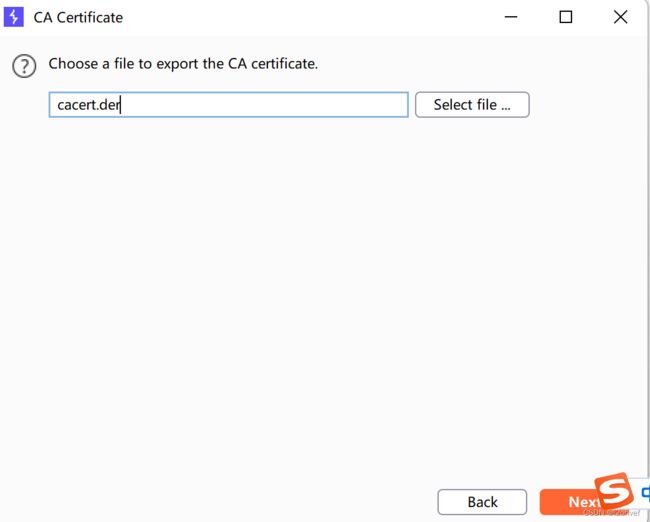
Task: Maximize the CA Certificate dialog
Action: coord(565,17)
